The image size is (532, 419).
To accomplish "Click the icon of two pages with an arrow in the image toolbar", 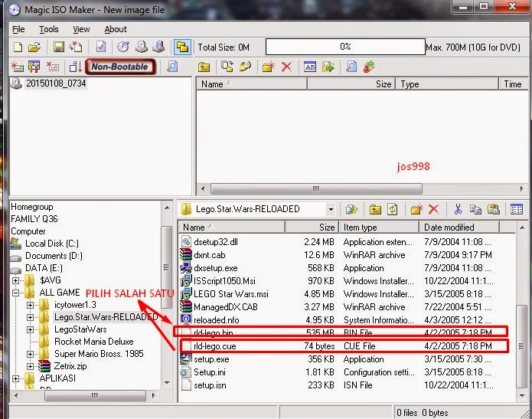I will 227,67.
